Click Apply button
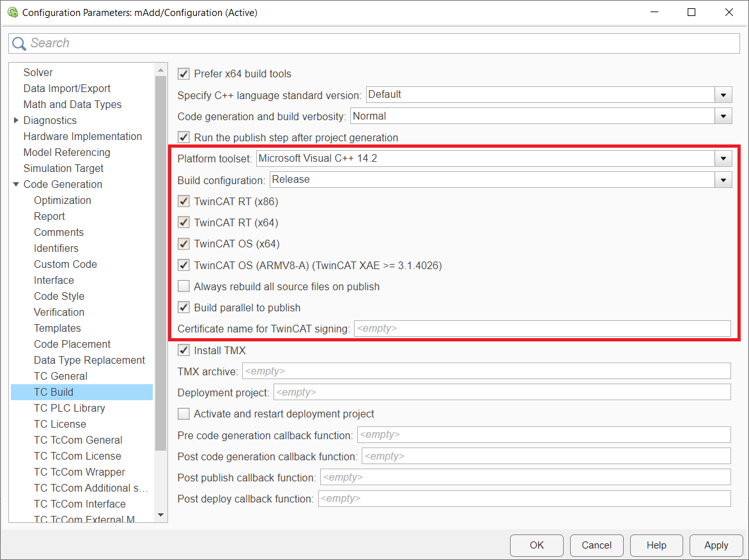 click(716, 545)
